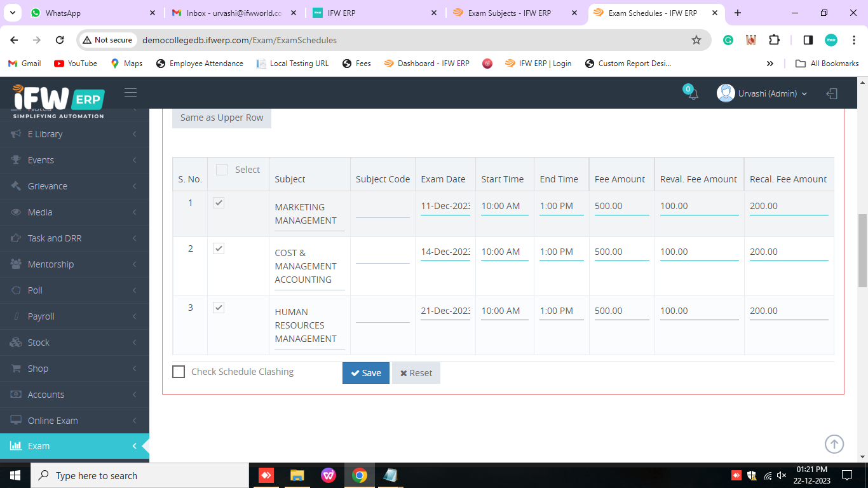
Task: Bookmark this page with star icon
Action: click(x=696, y=40)
